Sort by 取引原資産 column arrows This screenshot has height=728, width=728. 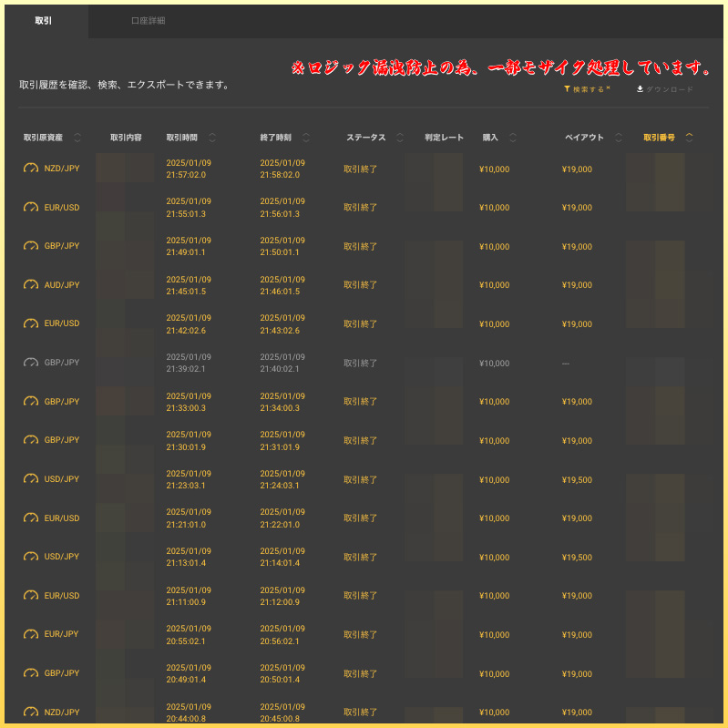(77, 138)
